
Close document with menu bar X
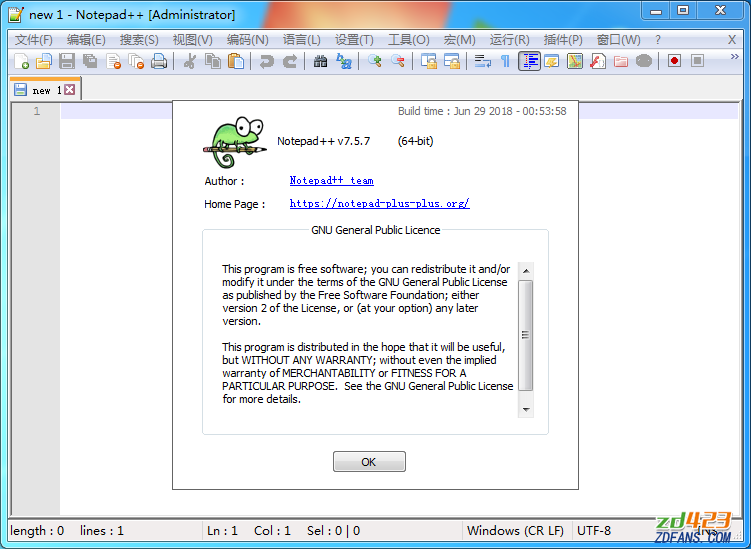tap(732, 40)
